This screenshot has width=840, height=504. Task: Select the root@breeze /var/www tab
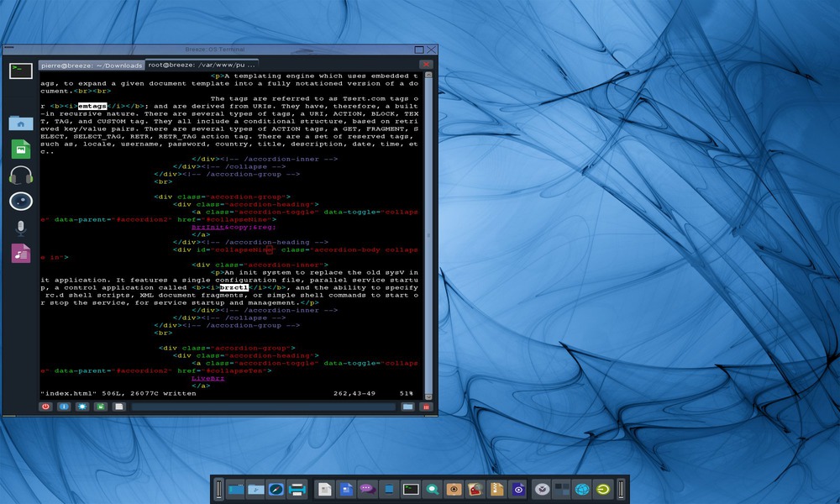(x=202, y=65)
